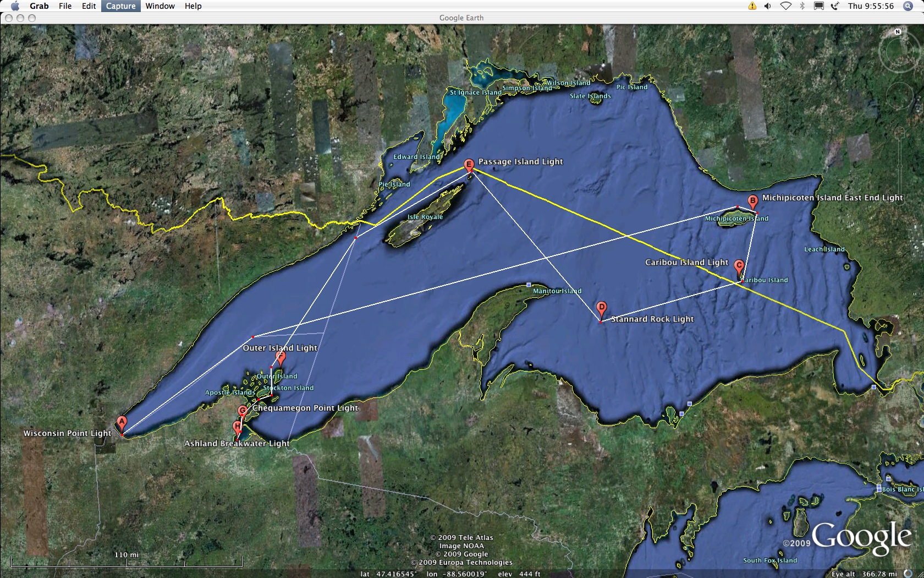924x578 pixels.
Task: Open the Capture menu
Action: [x=121, y=6]
